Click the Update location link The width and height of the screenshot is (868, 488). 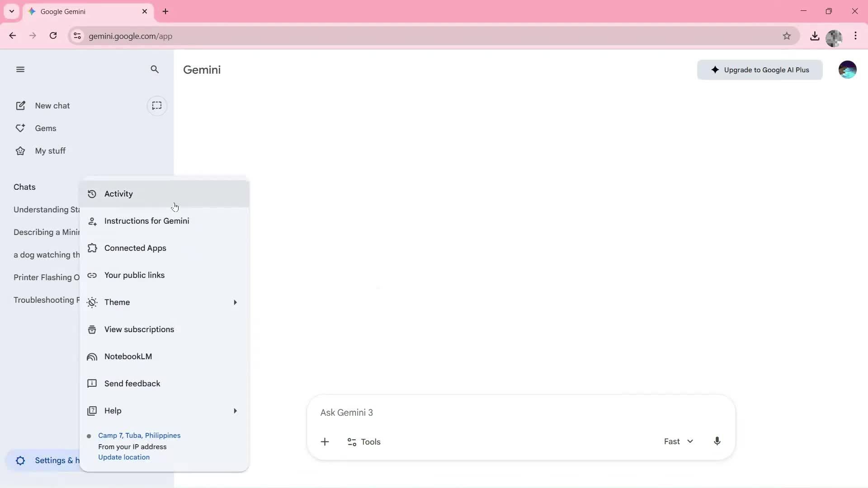(x=123, y=457)
